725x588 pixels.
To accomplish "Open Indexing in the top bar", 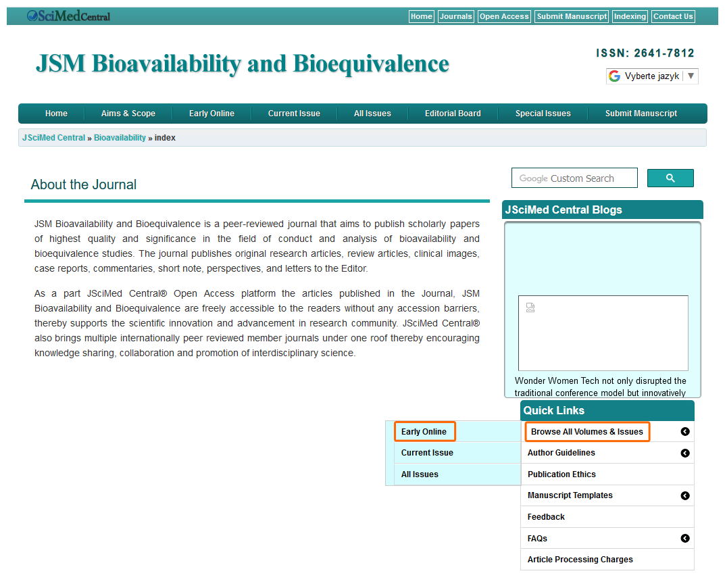I will [630, 17].
